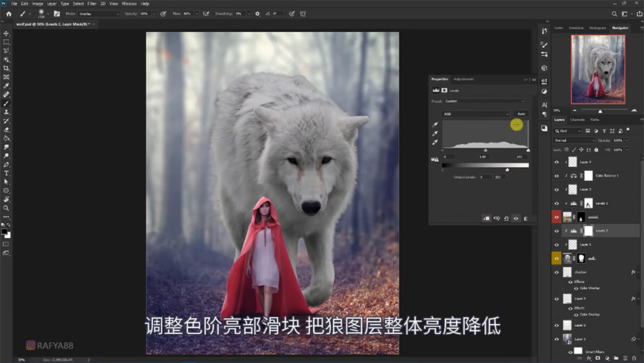Open the brush Mode dropdown showing Overlay
Viewport: 644px width, 363px height.
coord(98,13)
